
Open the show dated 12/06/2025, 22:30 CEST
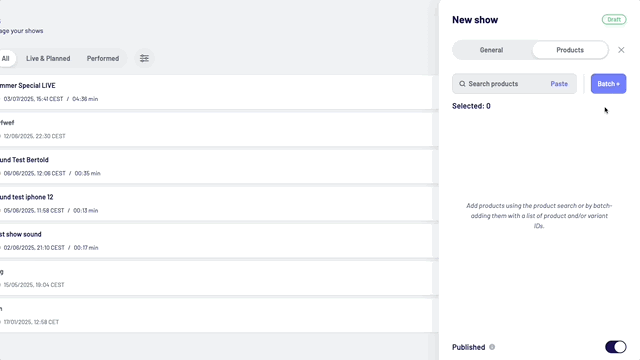216,129
